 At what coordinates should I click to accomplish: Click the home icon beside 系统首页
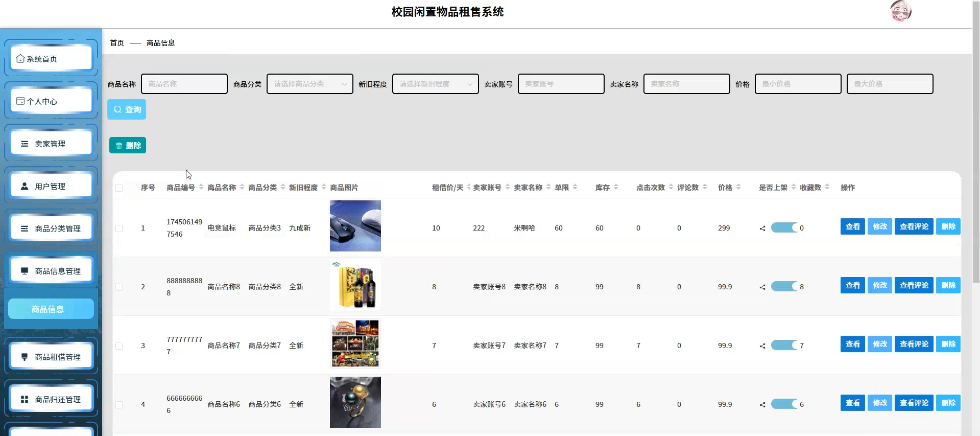[x=20, y=59]
